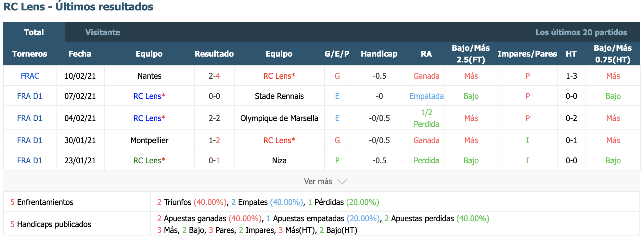This screenshot has height=242, width=644.
Task: Click the 2-2 result against Marsella
Action: point(214,118)
